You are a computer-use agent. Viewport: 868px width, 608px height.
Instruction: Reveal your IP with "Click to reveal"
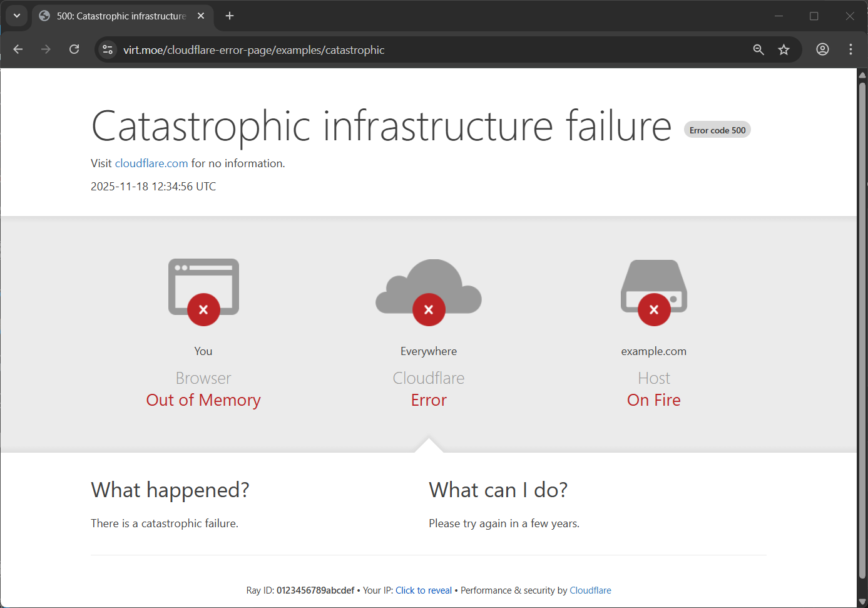(x=424, y=590)
